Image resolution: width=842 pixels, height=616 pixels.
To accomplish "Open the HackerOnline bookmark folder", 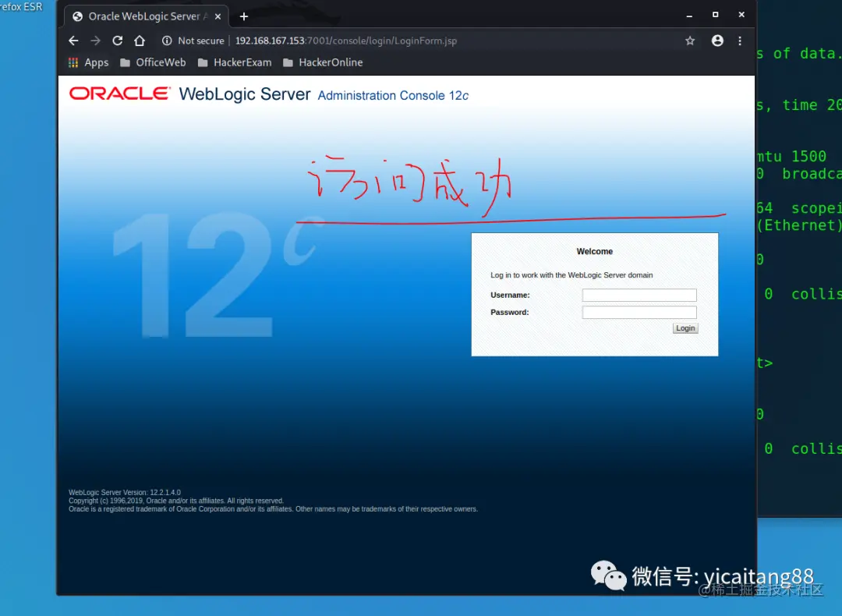I will point(323,63).
